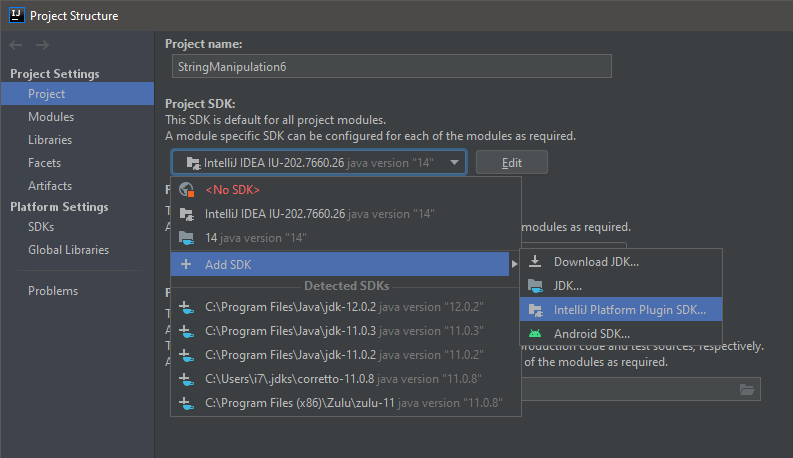The image size is (793, 458).
Task: Click the add-JDK icon for jdk-12.0.2
Action: pos(187,307)
